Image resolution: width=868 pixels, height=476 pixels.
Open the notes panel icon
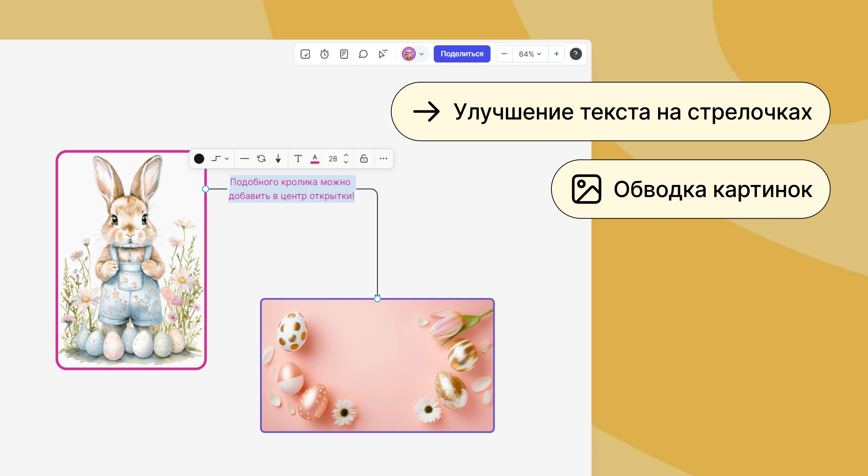point(344,54)
